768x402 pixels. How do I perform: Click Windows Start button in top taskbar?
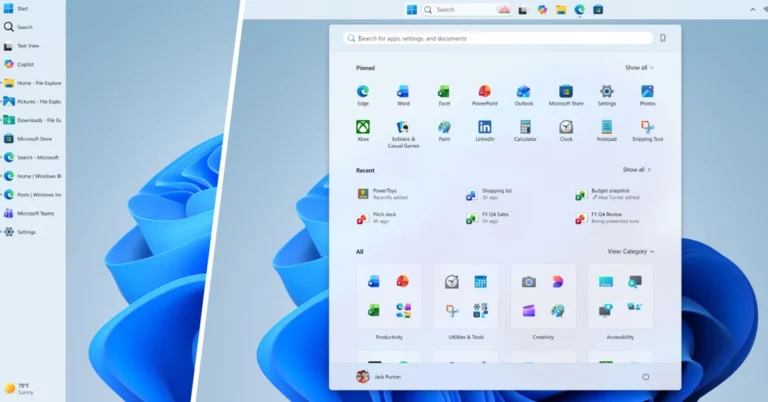click(412, 10)
